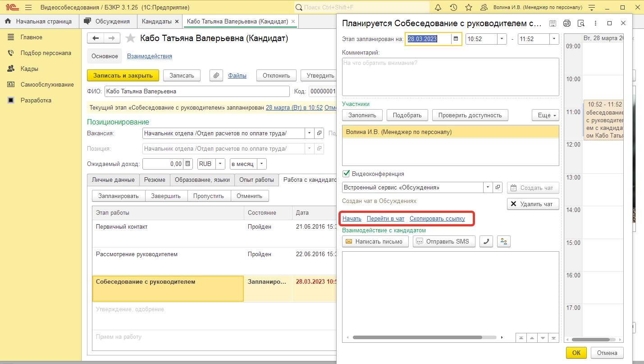Click the 10:52 - 11:52 calendar event

pyautogui.click(x=603, y=120)
